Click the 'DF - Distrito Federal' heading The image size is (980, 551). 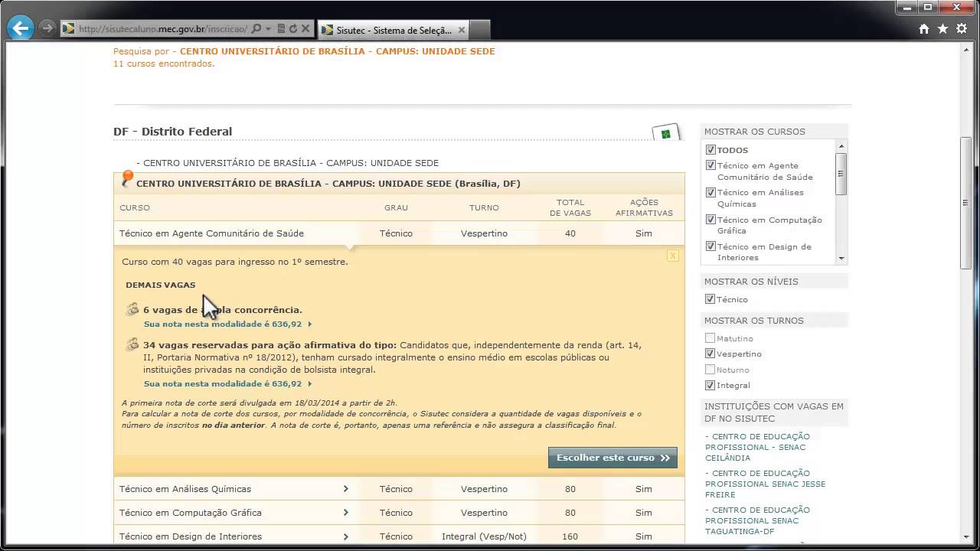click(x=172, y=132)
